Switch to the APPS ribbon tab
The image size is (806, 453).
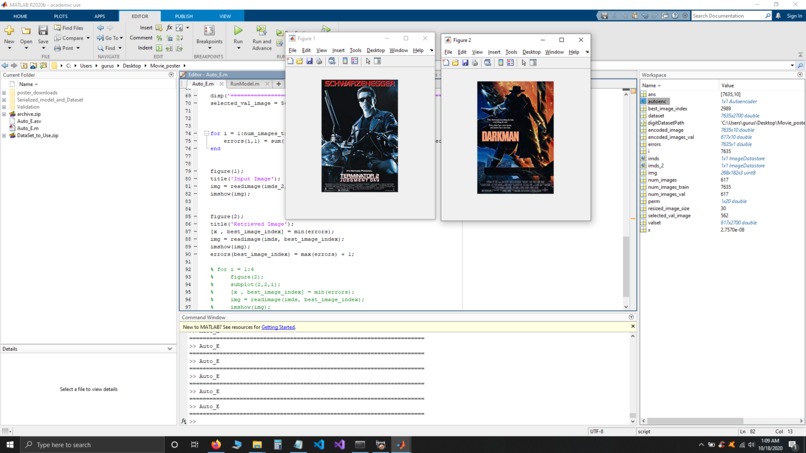[100, 16]
